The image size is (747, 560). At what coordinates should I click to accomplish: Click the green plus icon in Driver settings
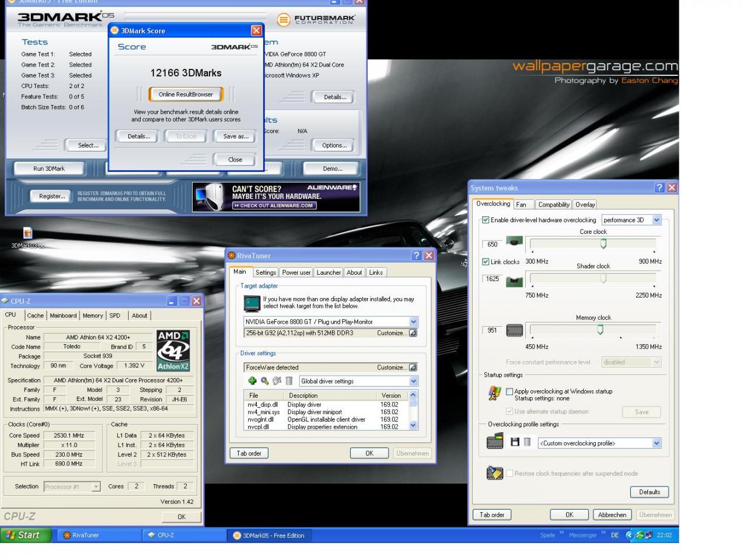[x=252, y=381]
